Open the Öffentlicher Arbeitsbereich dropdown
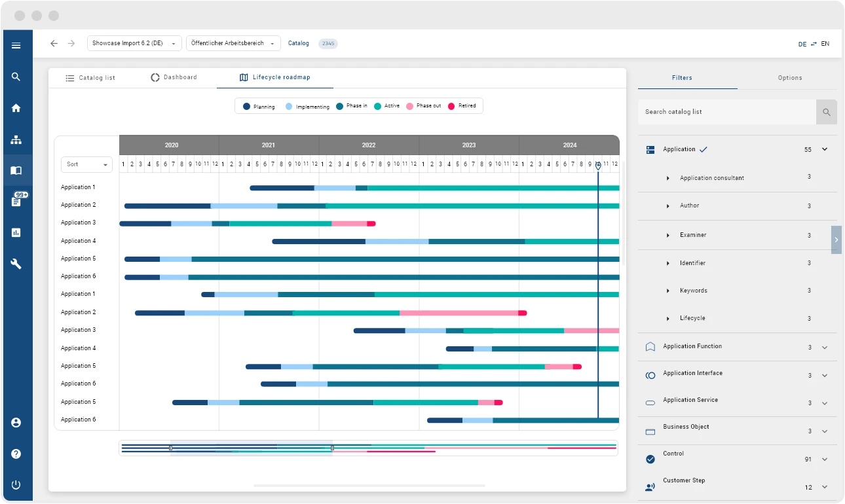Image resolution: width=845 pixels, height=504 pixels. (233, 43)
